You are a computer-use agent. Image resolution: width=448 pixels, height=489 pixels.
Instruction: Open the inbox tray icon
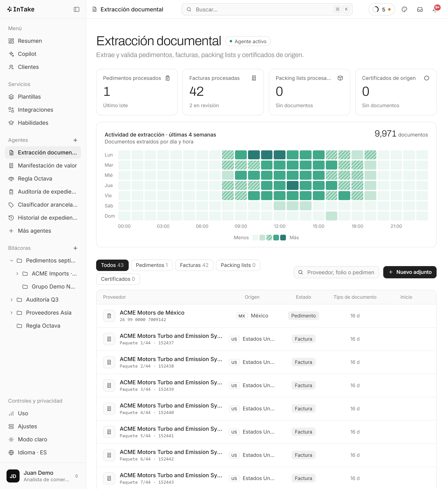pos(420,9)
